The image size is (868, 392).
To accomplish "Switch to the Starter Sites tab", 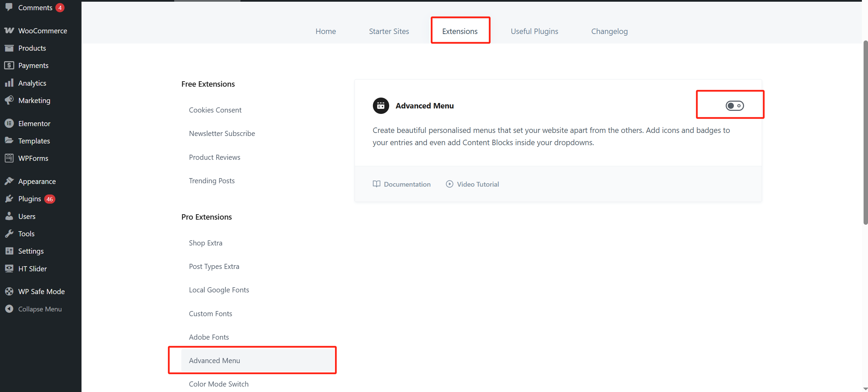I will (389, 31).
